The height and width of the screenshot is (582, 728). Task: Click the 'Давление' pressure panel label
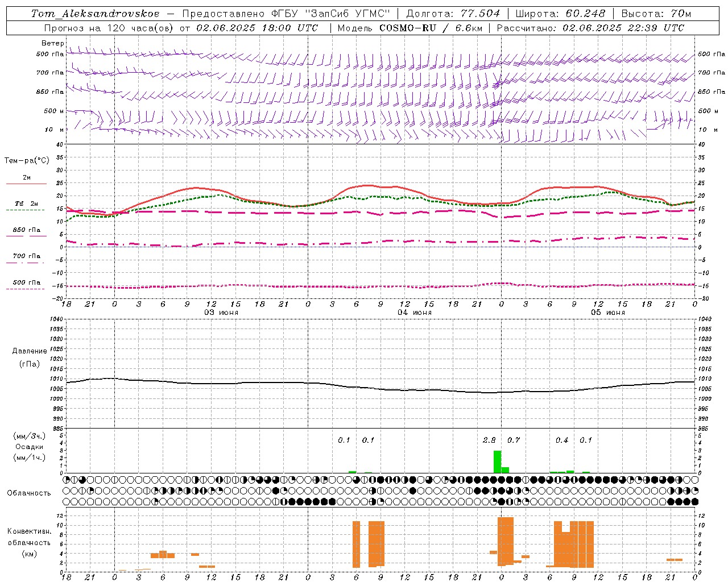pyautogui.click(x=30, y=351)
